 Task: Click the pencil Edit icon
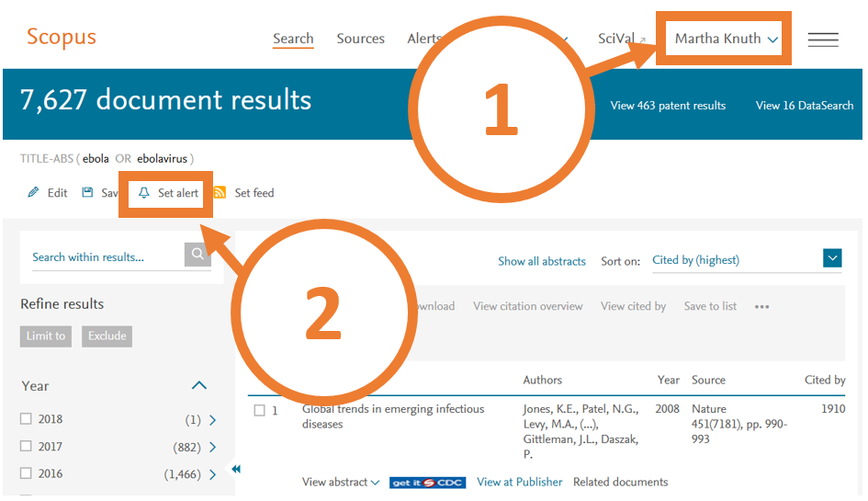(x=34, y=193)
